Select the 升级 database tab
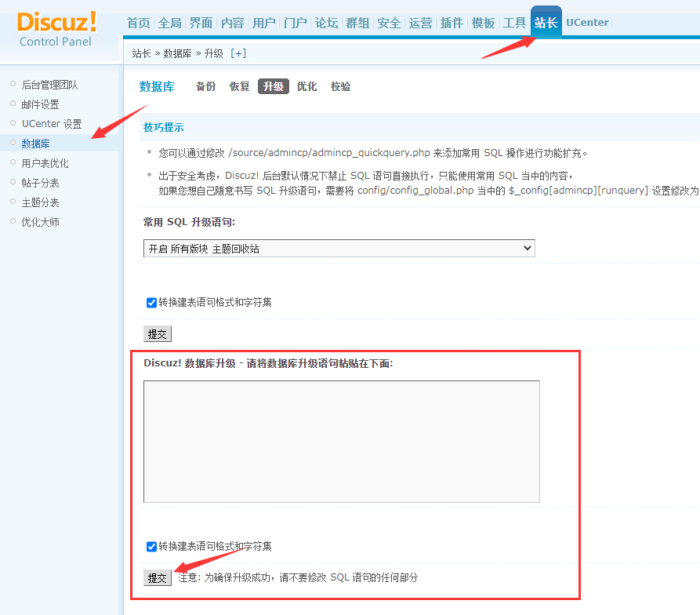 [274, 86]
